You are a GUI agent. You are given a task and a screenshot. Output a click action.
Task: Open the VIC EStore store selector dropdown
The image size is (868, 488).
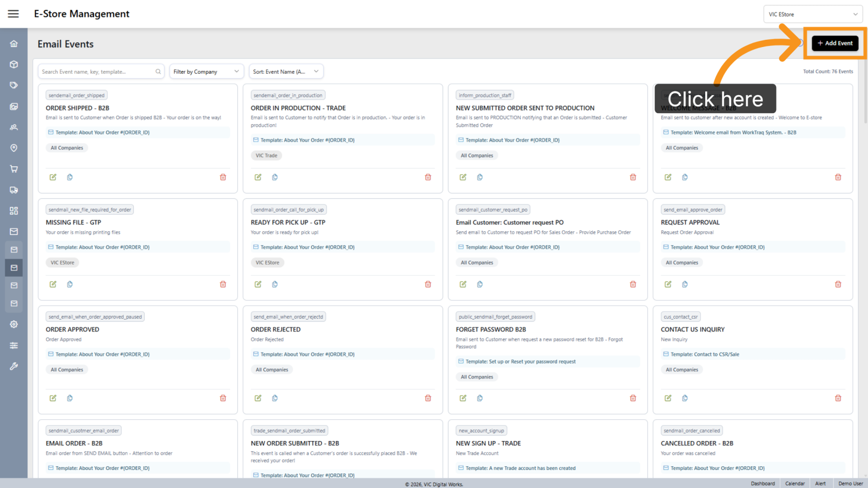point(813,14)
